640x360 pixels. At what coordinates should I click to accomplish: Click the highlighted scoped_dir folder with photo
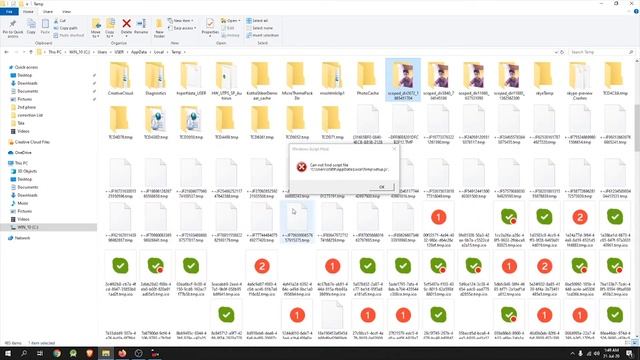tap(403, 80)
